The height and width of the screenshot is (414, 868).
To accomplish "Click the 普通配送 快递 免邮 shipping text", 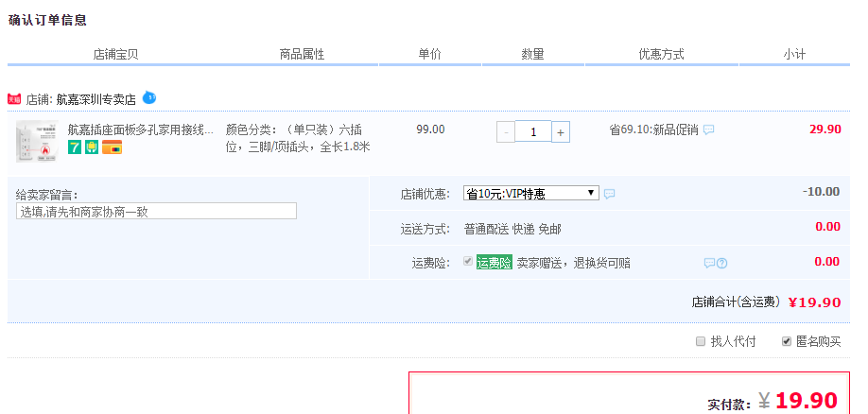I will pyautogui.click(x=512, y=229).
